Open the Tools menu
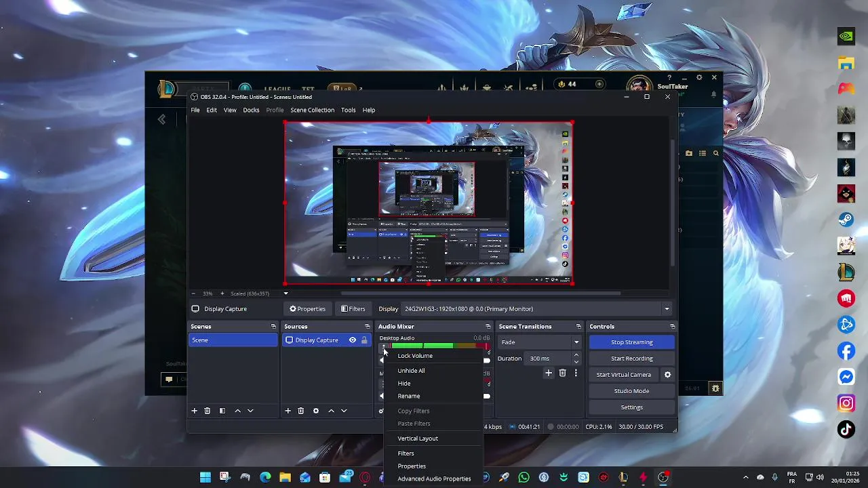 (x=348, y=110)
